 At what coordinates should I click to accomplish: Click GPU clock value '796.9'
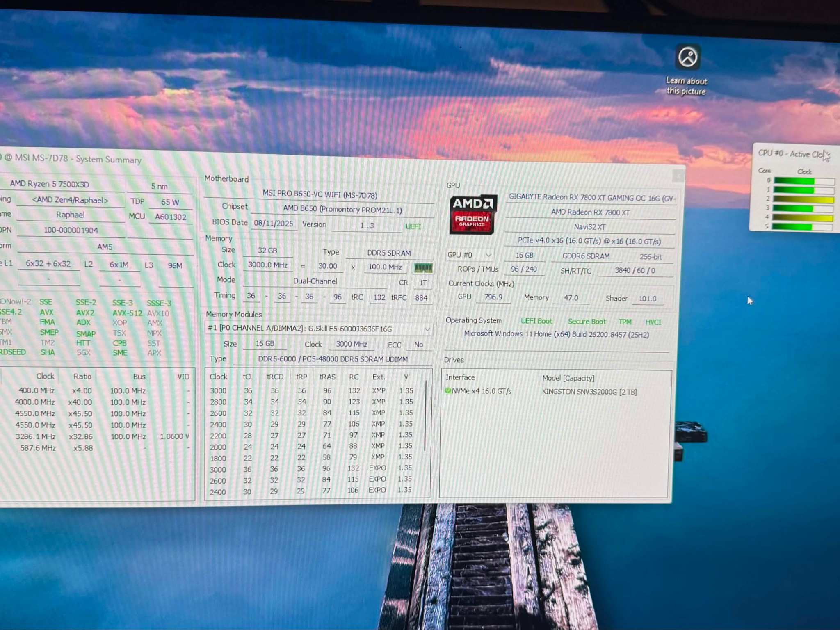coord(493,297)
